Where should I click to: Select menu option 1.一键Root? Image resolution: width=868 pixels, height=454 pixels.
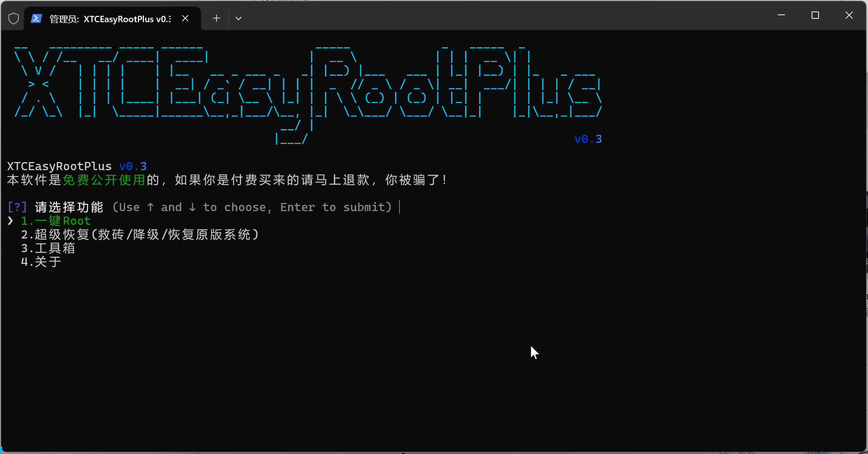tap(56, 221)
